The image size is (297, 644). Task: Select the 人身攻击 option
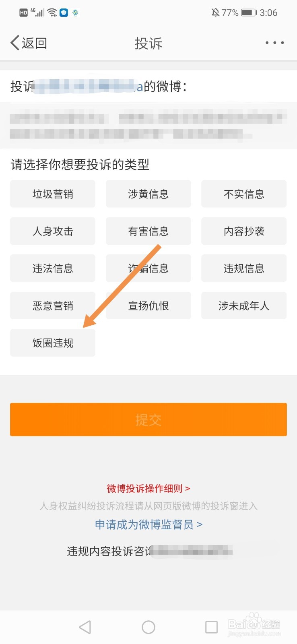click(x=53, y=231)
